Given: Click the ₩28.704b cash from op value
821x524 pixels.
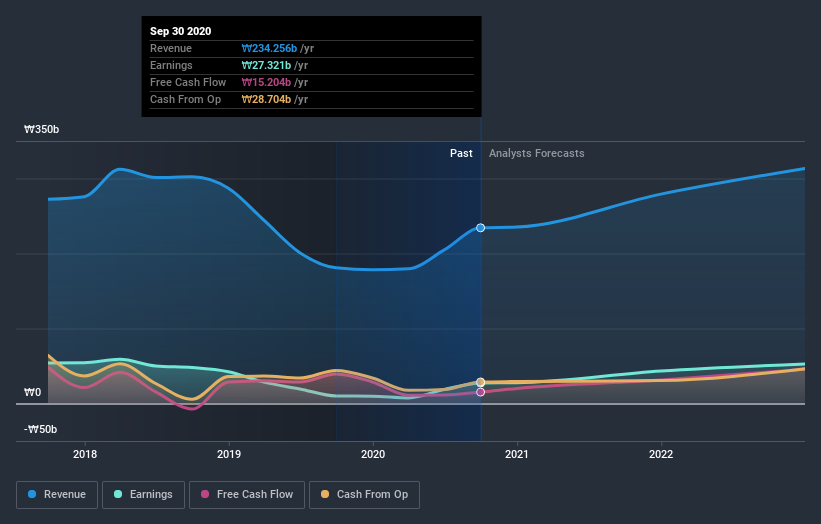Looking at the screenshot, I should 266,99.
